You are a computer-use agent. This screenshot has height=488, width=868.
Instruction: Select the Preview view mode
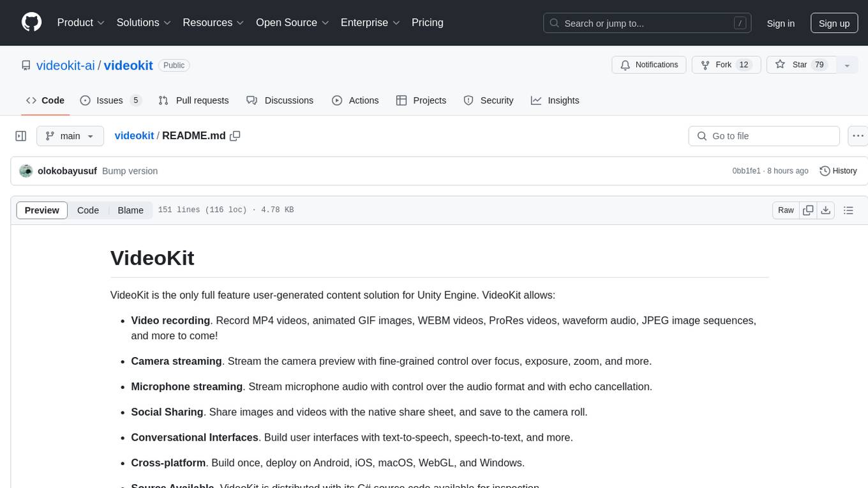pyautogui.click(x=41, y=210)
